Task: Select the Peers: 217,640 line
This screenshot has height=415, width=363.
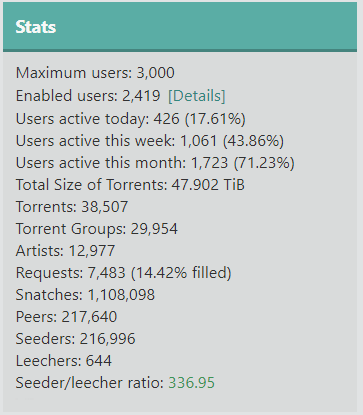Action: [x=66, y=317]
